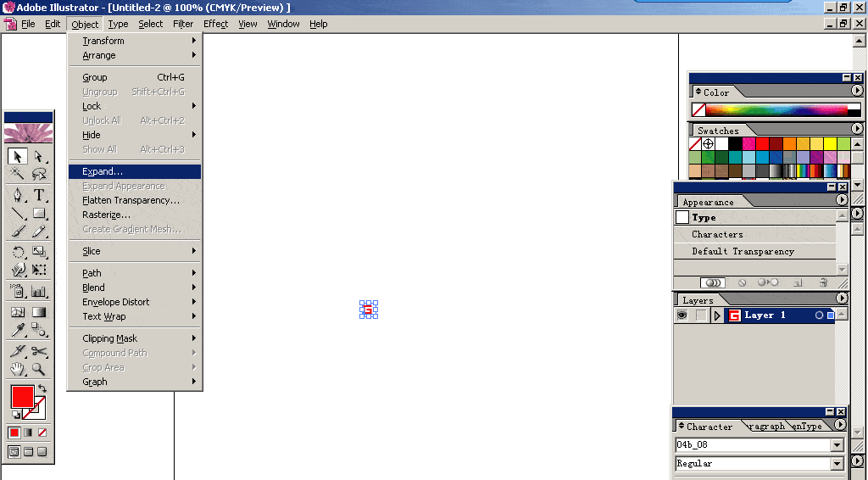Select the yellow swatch in Swatches
Image resolution: width=868 pixels, height=480 pixels.
[x=829, y=144]
